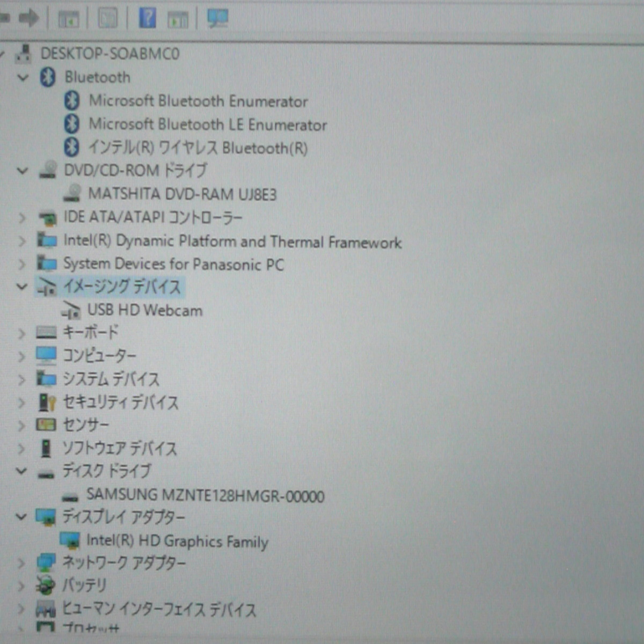Collapse the DVD/CD-ROM ドライブ category
This screenshot has height=644, width=644.
(22, 171)
